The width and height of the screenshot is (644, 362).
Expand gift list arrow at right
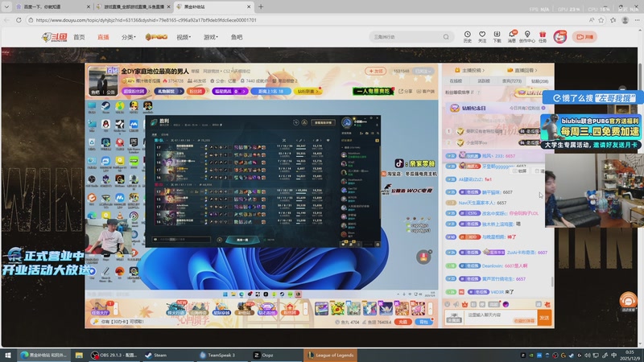point(430,308)
